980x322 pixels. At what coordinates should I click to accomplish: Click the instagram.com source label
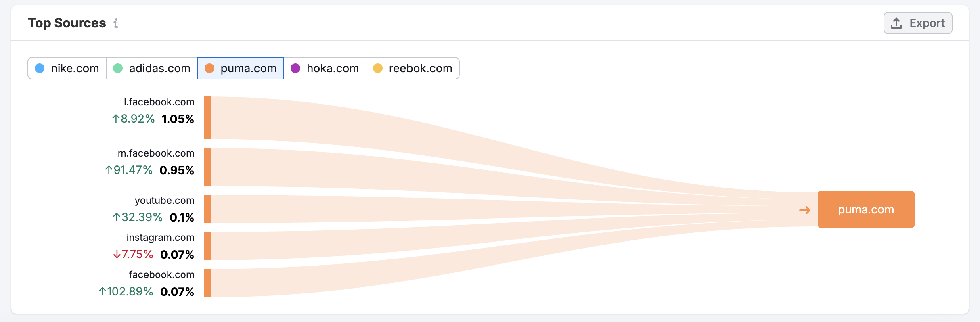160,238
